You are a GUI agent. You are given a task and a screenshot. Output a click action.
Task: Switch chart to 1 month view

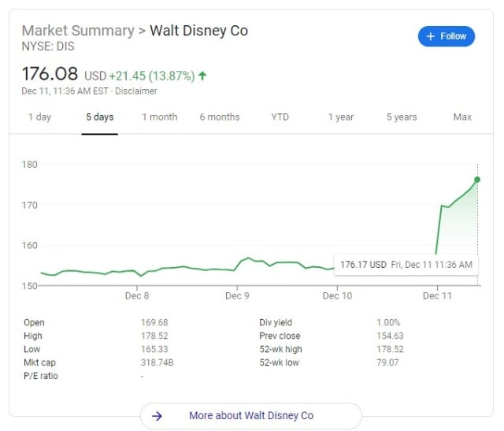point(160,117)
